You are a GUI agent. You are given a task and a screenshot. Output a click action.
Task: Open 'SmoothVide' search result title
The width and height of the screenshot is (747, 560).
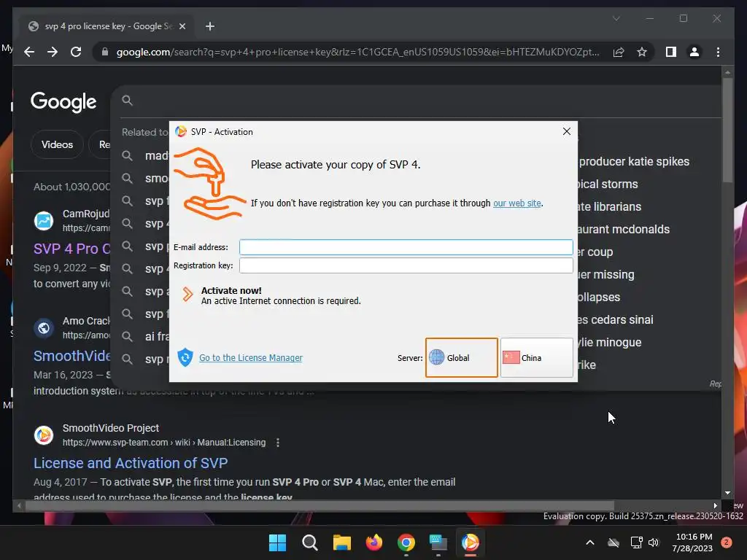tap(72, 356)
